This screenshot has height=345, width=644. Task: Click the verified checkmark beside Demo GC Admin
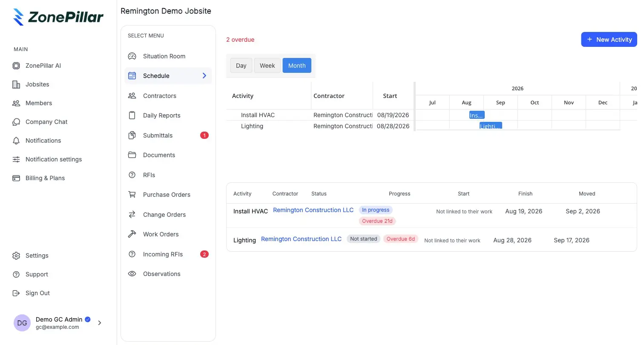(x=88, y=319)
